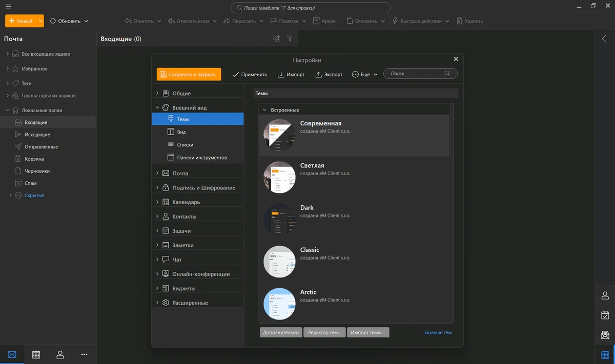
Task: Open the more views ellipsis icon
Action: point(85,354)
